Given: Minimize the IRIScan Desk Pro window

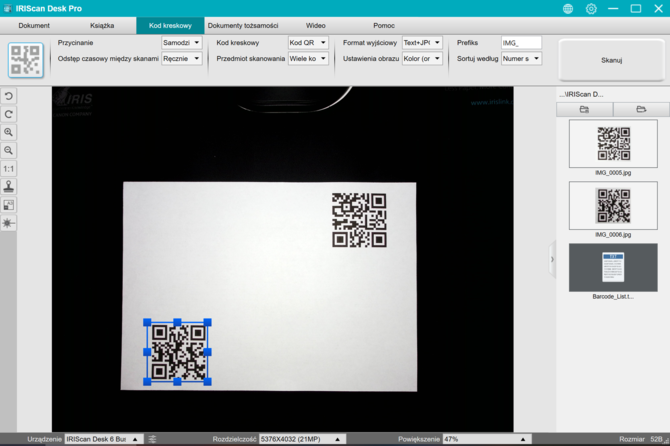Looking at the screenshot, I should coord(613,9).
